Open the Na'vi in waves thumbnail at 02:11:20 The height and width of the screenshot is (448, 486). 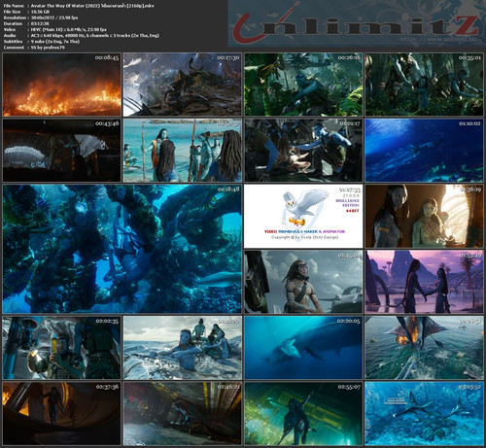(x=183, y=348)
